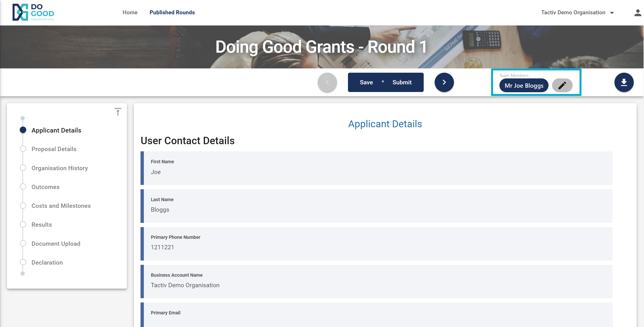The width and height of the screenshot is (644, 327).
Task: Open the Document Upload step
Action: [x=56, y=243]
